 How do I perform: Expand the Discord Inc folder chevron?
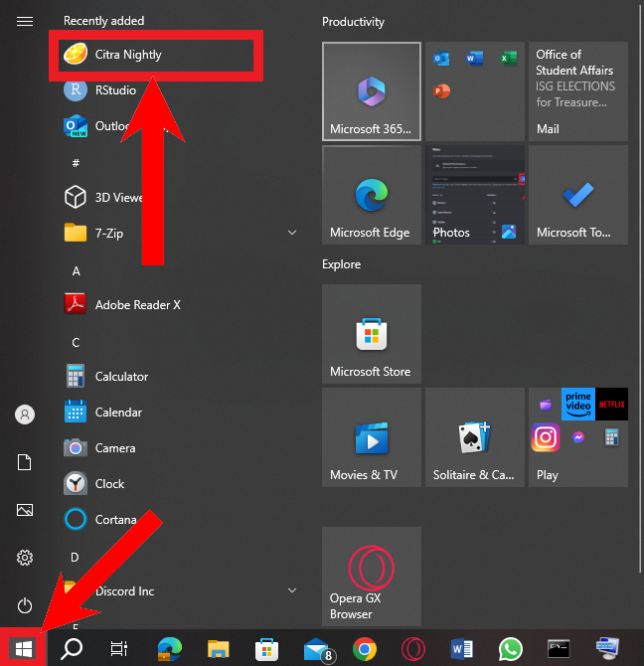pyautogui.click(x=292, y=590)
